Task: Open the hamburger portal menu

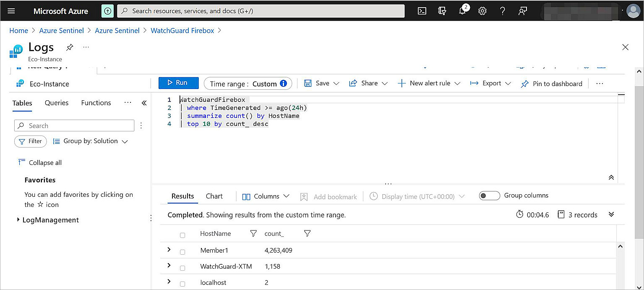Action: point(11,11)
